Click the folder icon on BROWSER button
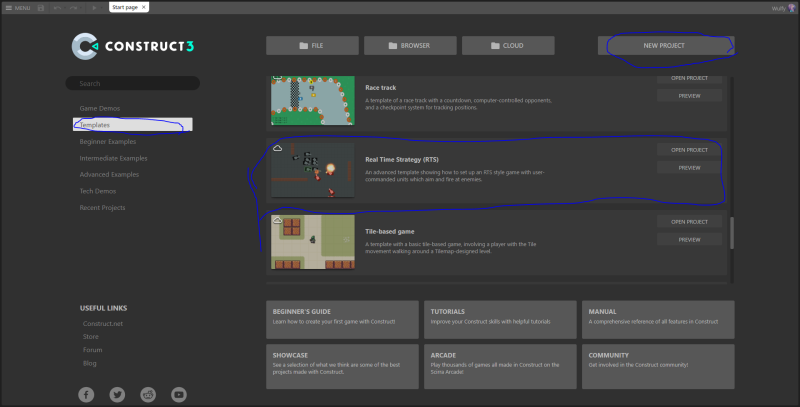The height and width of the screenshot is (407, 800). [x=393, y=45]
